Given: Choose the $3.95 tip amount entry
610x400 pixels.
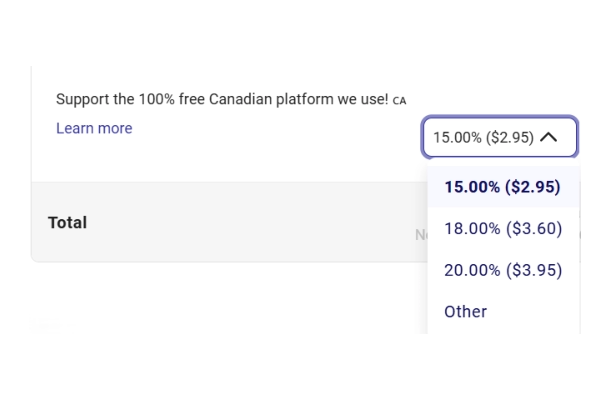Looking at the screenshot, I should pos(503,270).
